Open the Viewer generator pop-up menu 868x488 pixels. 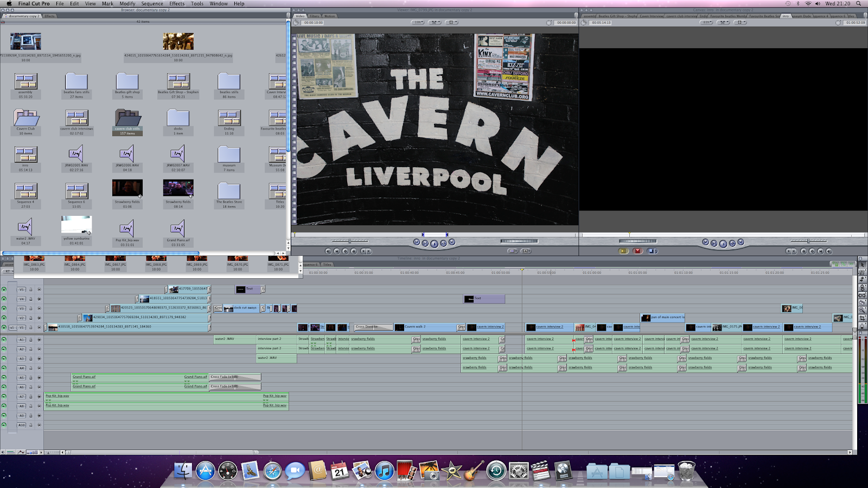click(526, 251)
